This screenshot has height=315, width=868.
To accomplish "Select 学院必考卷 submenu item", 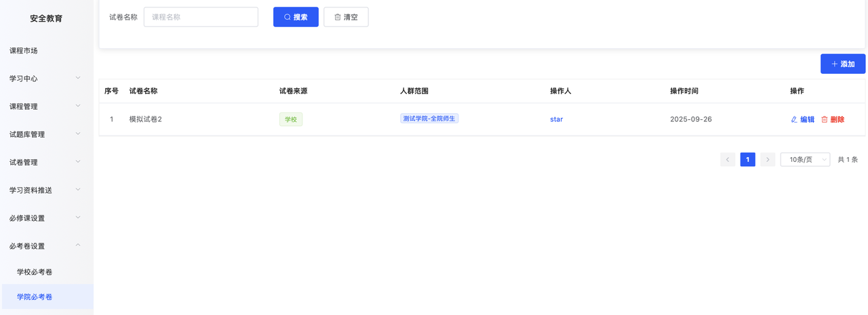I will click(35, 297).
